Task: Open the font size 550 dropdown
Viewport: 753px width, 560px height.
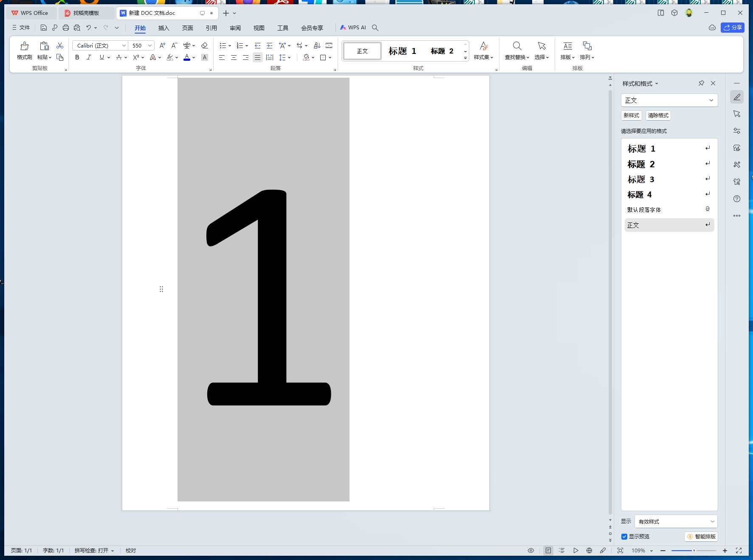Action: (x=150, y=45)
